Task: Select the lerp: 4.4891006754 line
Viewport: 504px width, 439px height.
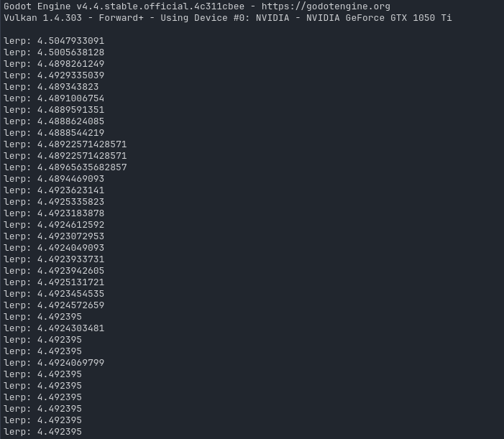Action: [x=54, y=98]
